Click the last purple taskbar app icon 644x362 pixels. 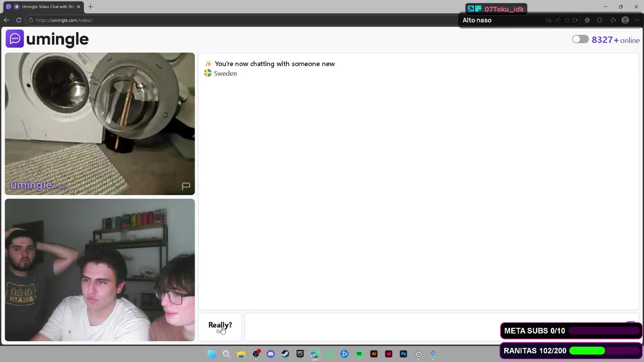[433, 354]
